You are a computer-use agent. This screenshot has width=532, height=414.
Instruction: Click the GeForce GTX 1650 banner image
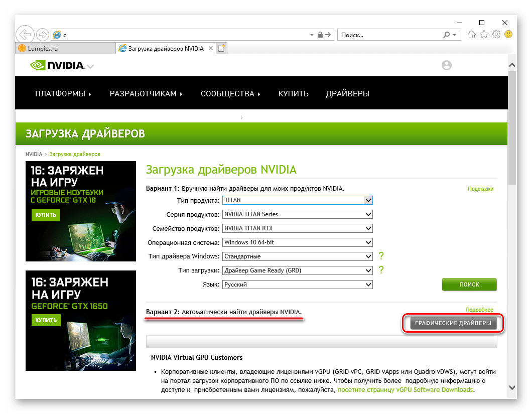click(81, 320)
